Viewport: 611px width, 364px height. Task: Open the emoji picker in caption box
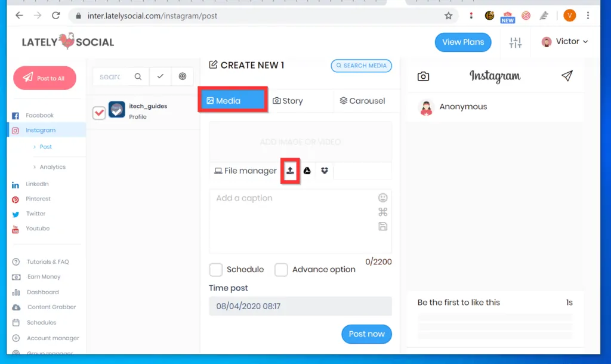click(382, 198)
